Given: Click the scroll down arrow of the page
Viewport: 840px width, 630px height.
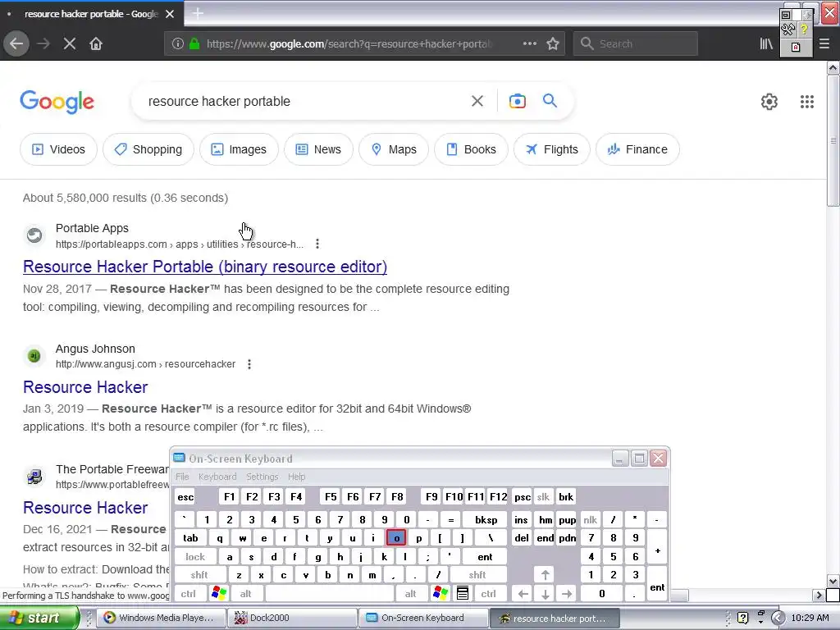Looking at the screenshot, I should (833, 581).
